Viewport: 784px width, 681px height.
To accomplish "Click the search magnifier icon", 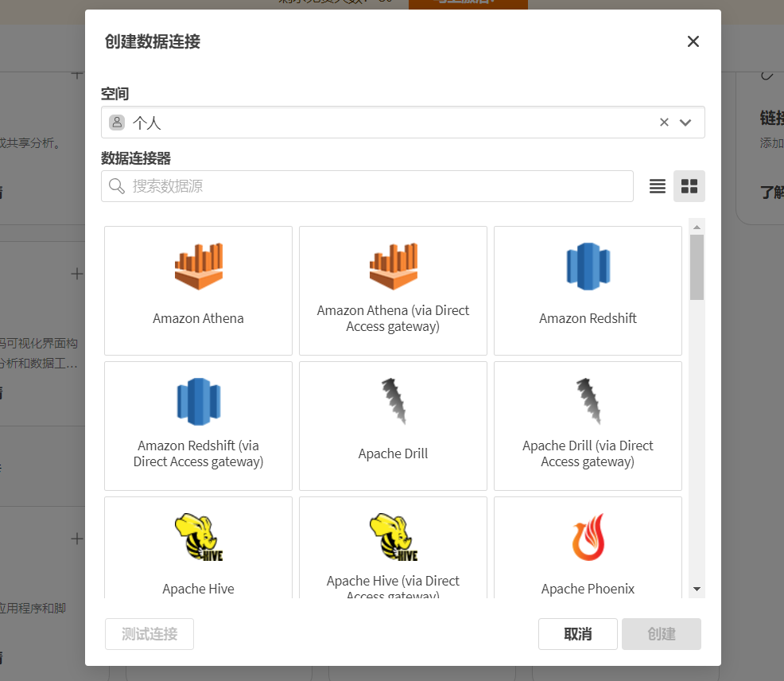I will click(117, 186).
